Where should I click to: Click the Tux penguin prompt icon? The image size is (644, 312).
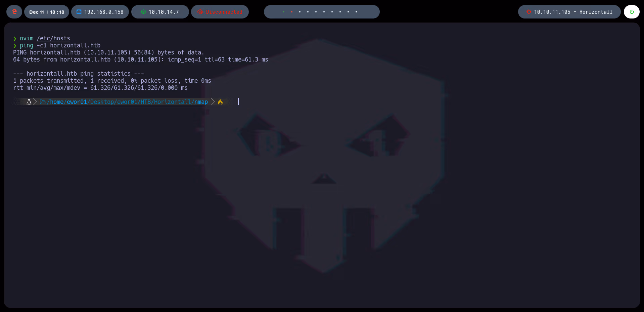[x=29, y=102]
